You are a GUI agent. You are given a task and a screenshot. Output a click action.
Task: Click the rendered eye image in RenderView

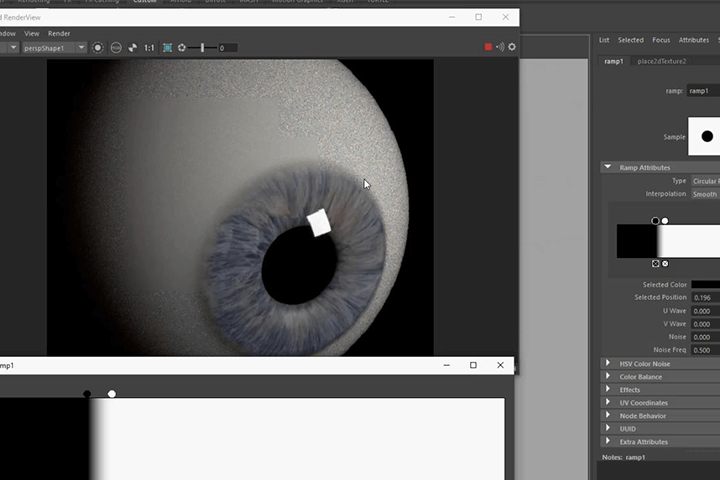[240, 207]
